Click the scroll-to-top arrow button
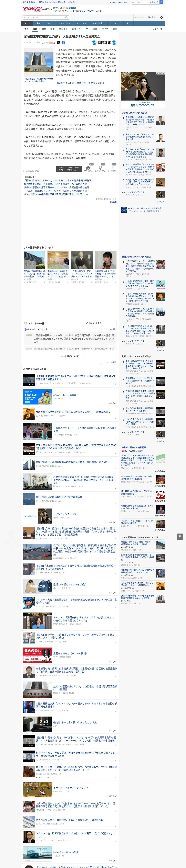This screenshot has height=868, width=186. pyautogui.click(x=180, y=537)
